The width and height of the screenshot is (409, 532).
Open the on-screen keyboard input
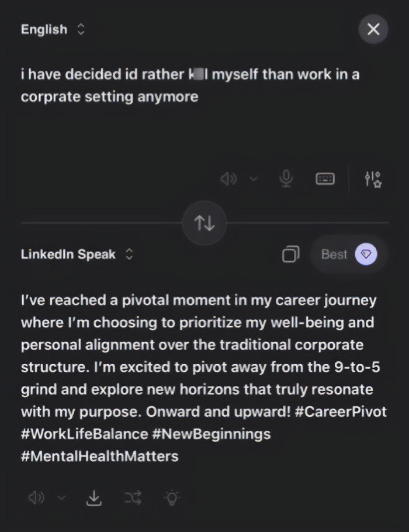coord(325,179)
